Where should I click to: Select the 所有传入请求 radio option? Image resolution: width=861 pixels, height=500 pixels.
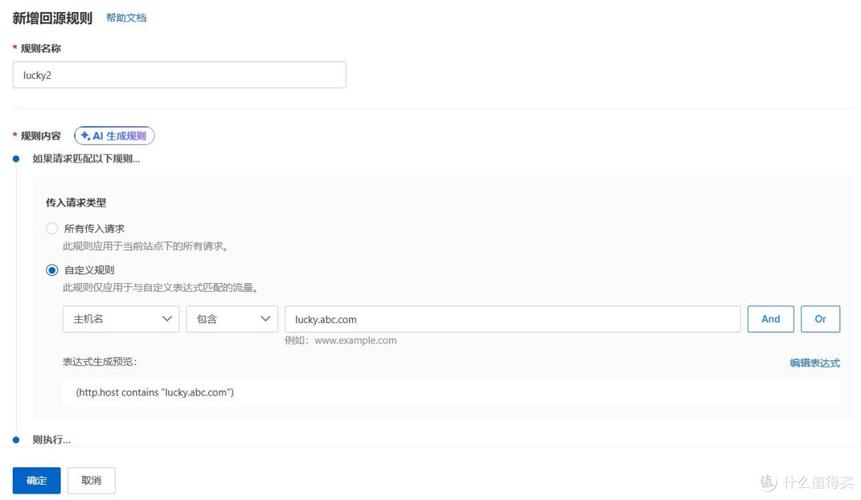[52, 228]
